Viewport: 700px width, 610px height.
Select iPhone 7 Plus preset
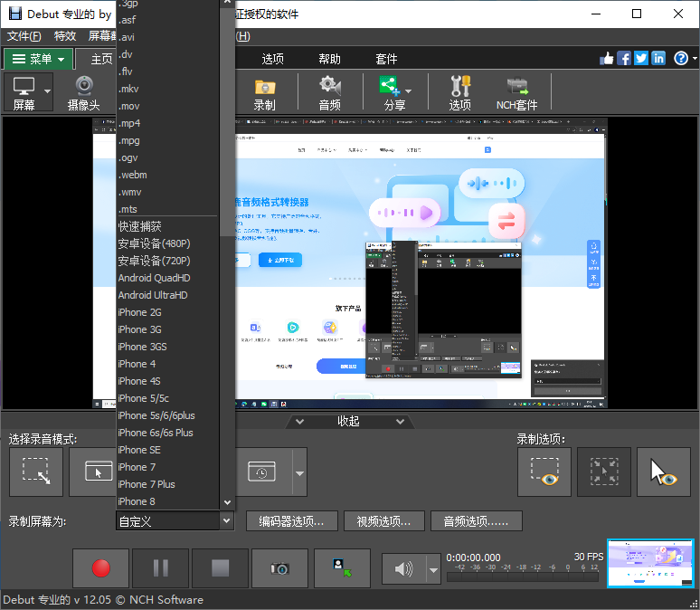(168, 484)
